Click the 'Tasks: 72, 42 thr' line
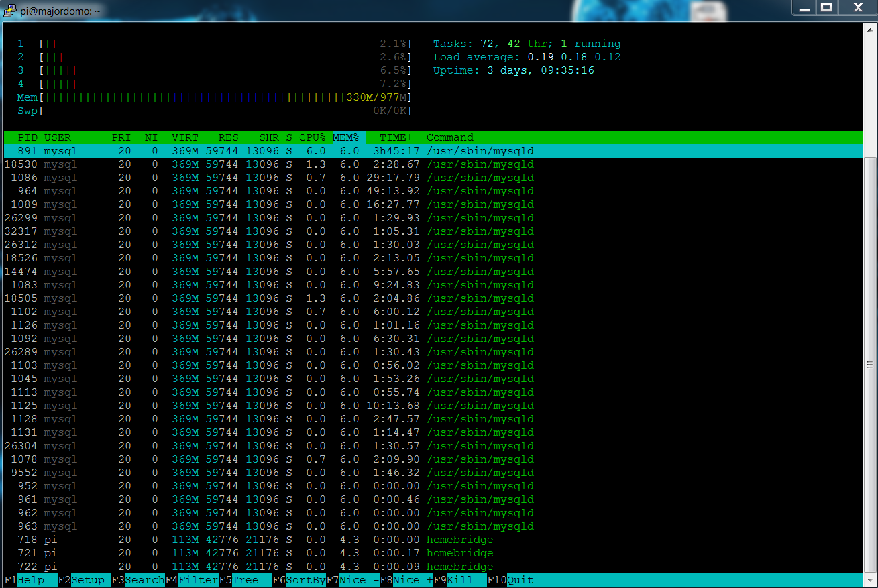 [x=527, y=44]
